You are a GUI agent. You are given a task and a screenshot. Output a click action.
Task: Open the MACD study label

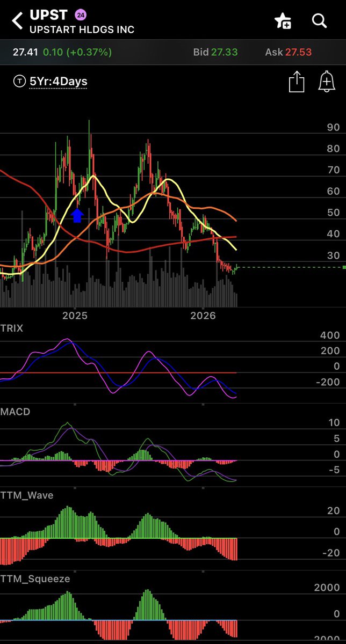coord(15,412)
